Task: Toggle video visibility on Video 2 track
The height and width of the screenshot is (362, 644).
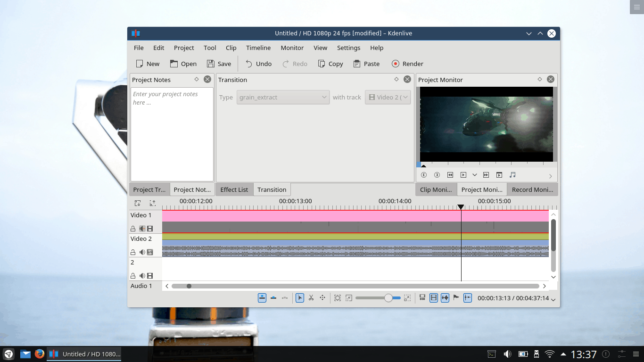Action: (x=150, y=252)
